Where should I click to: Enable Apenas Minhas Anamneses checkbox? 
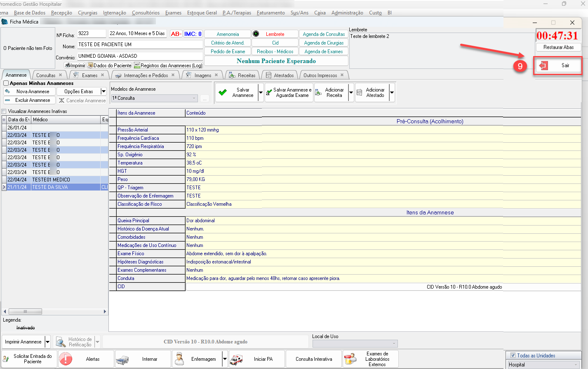[x=6, y=83]
